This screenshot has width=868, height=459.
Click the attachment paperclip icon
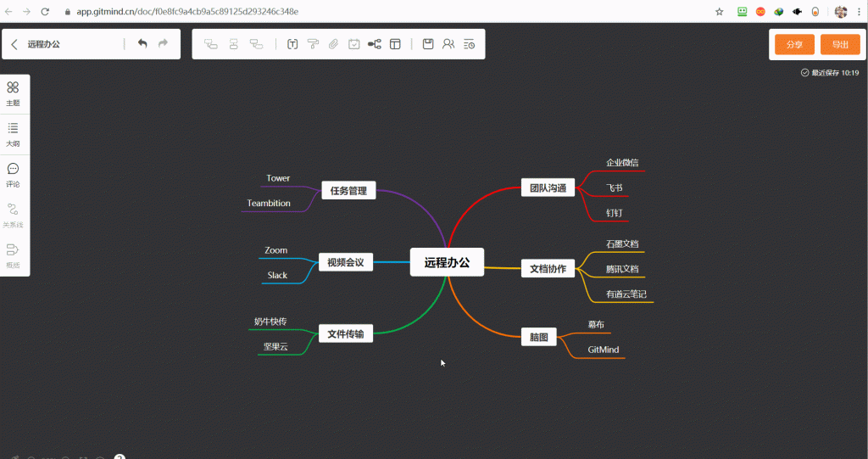(x=333, y=44)
